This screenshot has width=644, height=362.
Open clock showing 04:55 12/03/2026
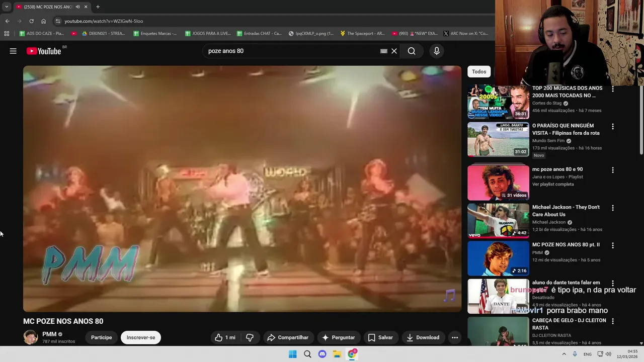point(628,354)
